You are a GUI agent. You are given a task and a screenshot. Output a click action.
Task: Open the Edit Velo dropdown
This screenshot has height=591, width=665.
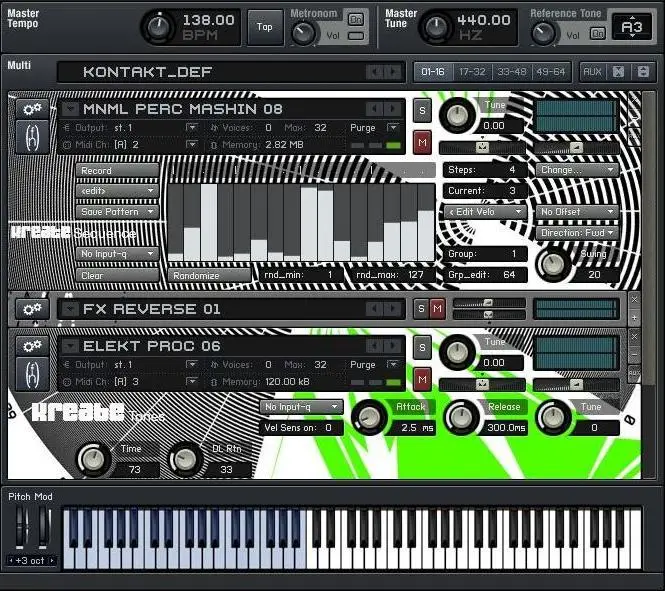[x=485, y=212]
